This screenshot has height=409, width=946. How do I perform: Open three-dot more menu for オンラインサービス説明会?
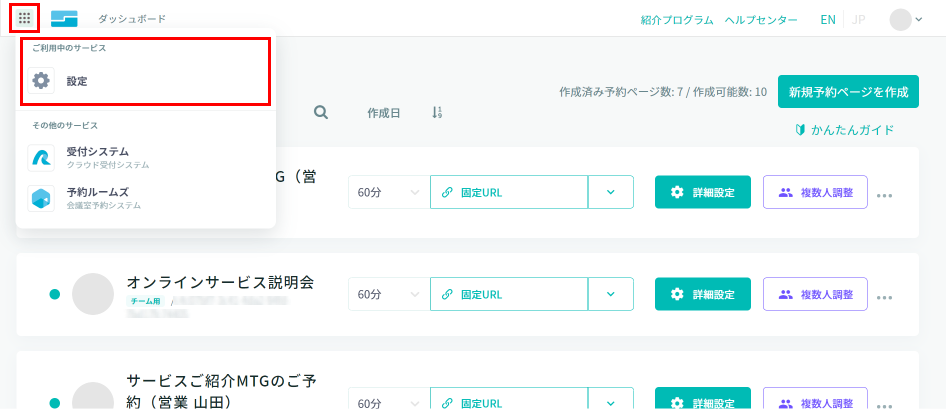[x=884, y=297]
